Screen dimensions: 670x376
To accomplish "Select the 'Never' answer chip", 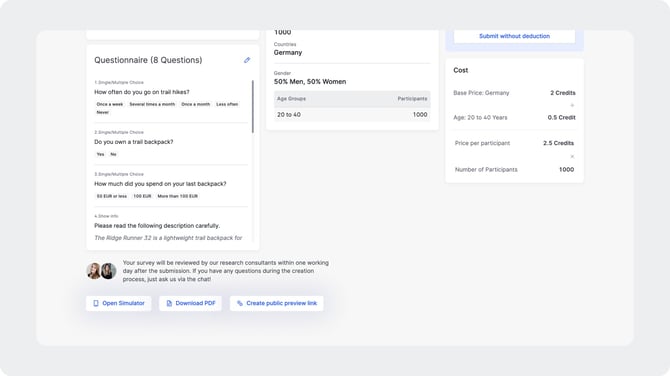I will point(103,112).
